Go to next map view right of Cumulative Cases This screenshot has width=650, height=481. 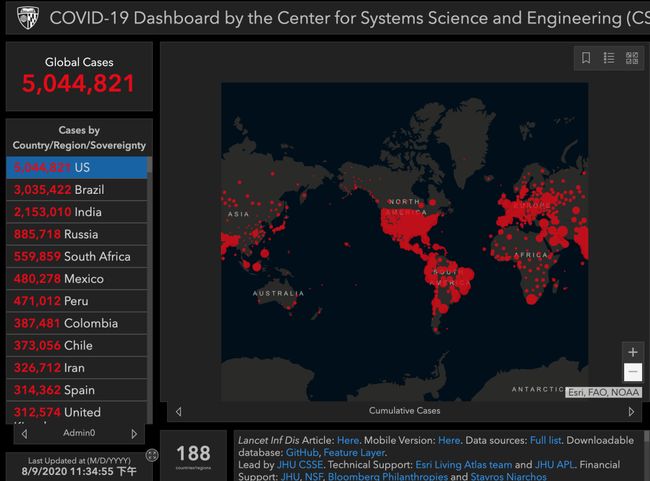click(631, 411)
